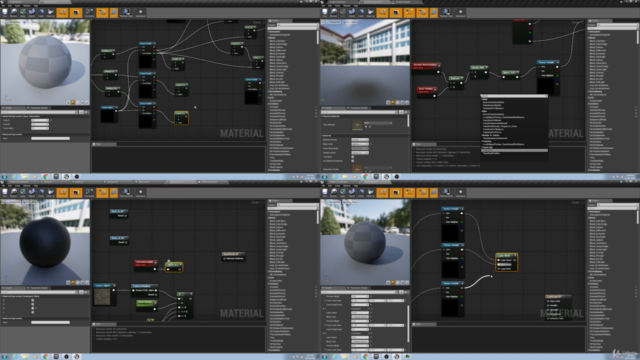The image size is (640, 360).
Task: Click Save icon in black sphere window toolbar
Action: (5, 192)
